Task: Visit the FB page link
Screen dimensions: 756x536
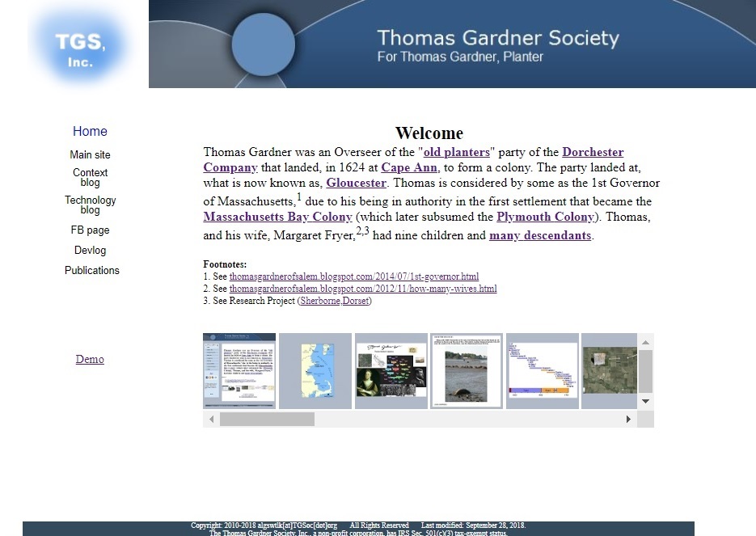Action: pos(90,230)
